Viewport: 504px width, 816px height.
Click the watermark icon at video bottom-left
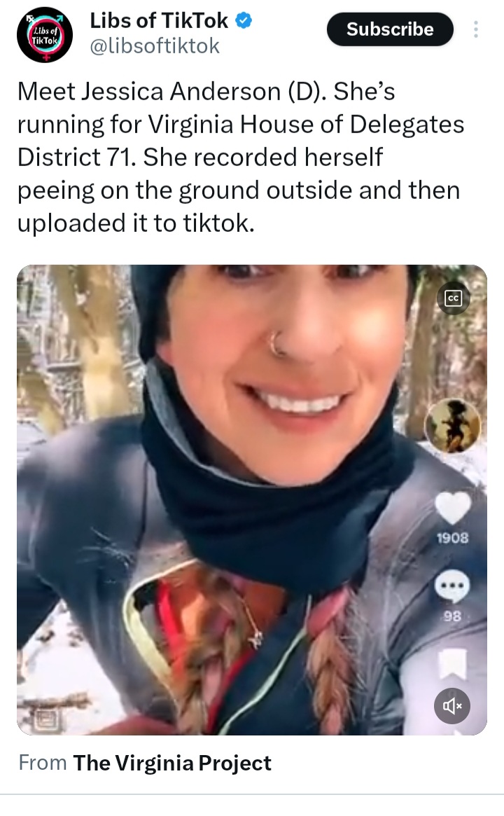coord(46,720)
